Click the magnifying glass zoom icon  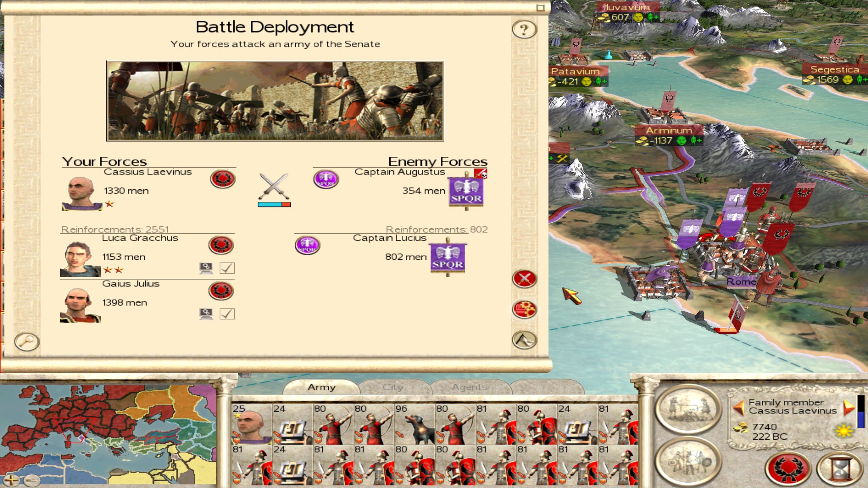(x=27, y=342)
